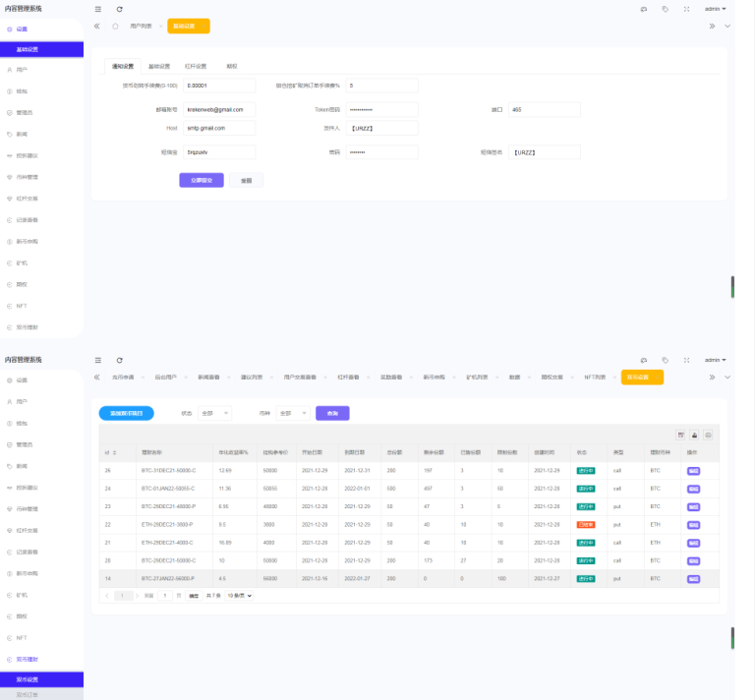Open the column filter icon above the table

pyautogui.click(x=680, y=434)
